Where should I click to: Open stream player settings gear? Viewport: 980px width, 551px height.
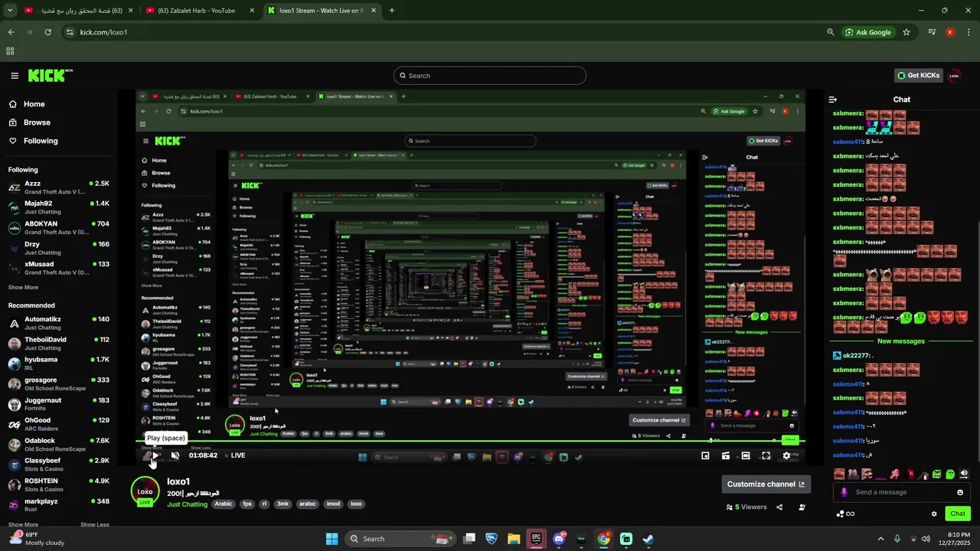(786, 455)
